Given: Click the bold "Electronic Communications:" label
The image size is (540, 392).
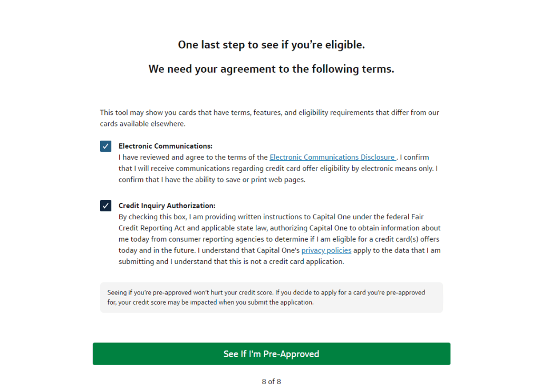Looking at the screenshot, I should 165,146.
